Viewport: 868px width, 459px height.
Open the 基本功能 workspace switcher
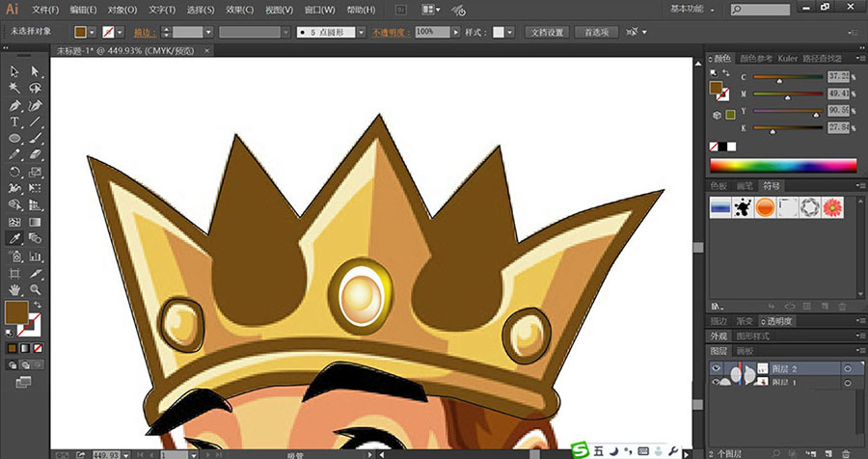(692, 10)
